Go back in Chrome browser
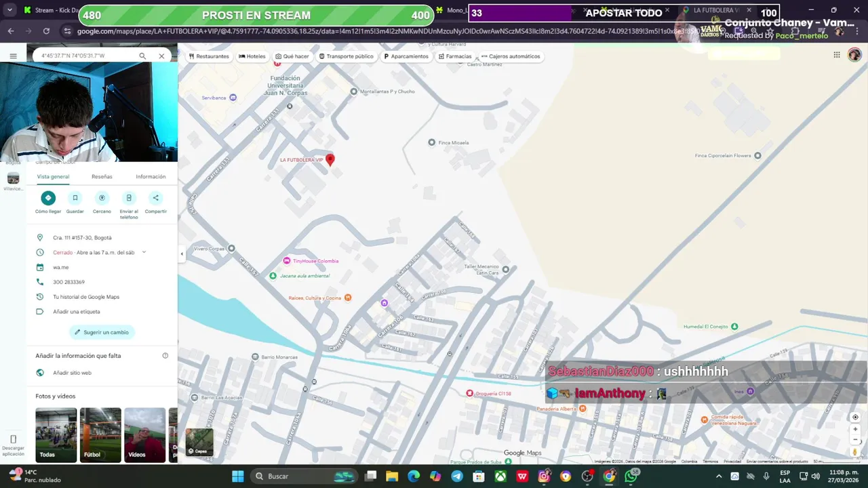Screen dimensions: 868x488 (11, 31)
